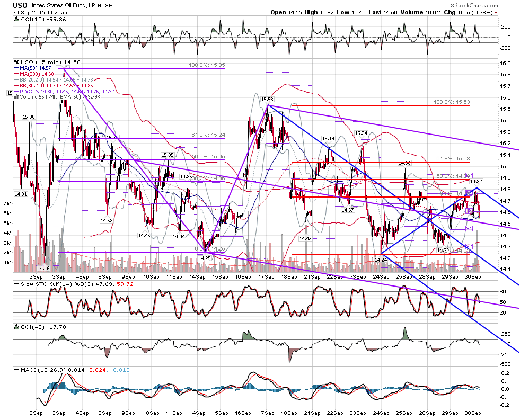
Task: Click the line icon before Slow STO
Action: 16,284
